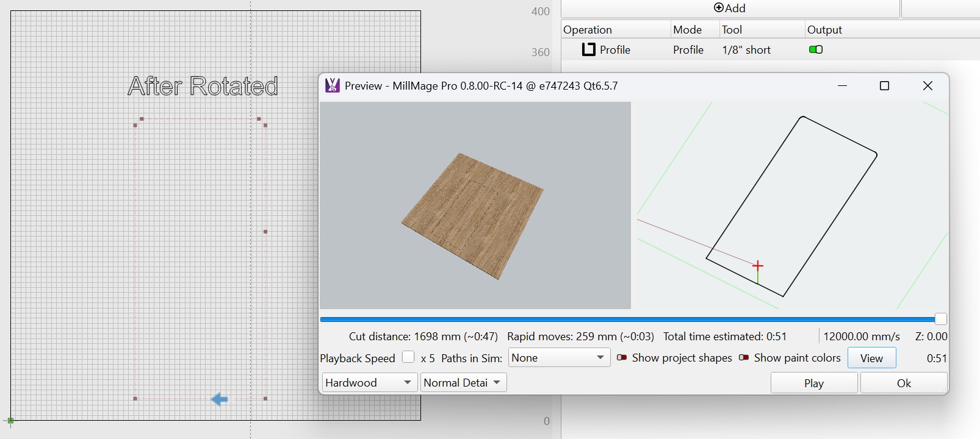Image resolution: width=980 pixels, height=439 pixels.
Task: Click the blue direction arrow on the canvas
Action: pos(220,399)
